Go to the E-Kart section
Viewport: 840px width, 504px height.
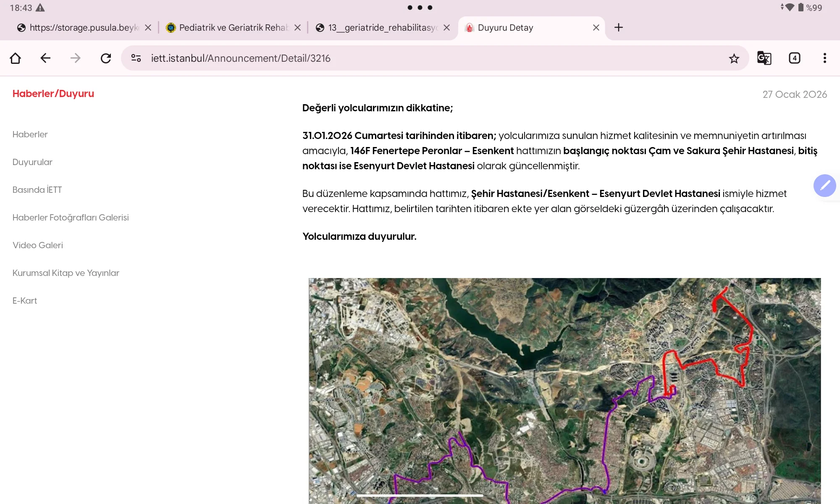24,300
